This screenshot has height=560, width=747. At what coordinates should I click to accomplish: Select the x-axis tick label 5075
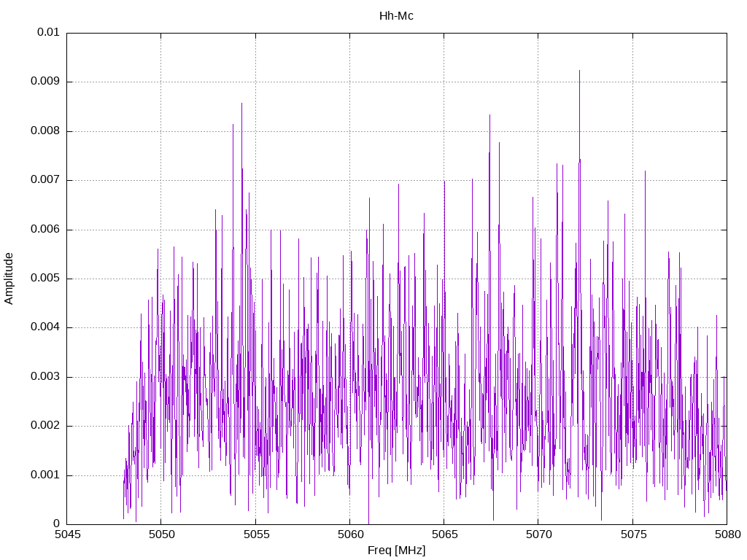633,534
